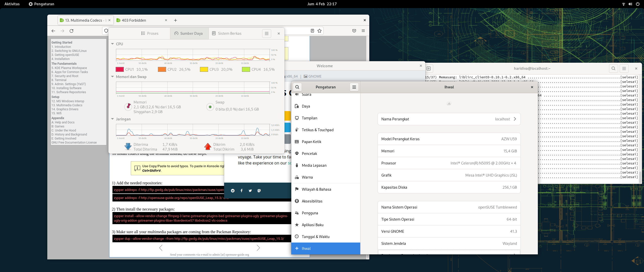Click the CPU1 red color swatch
Viewport: 644px width, 272px height.
(119, 70)
